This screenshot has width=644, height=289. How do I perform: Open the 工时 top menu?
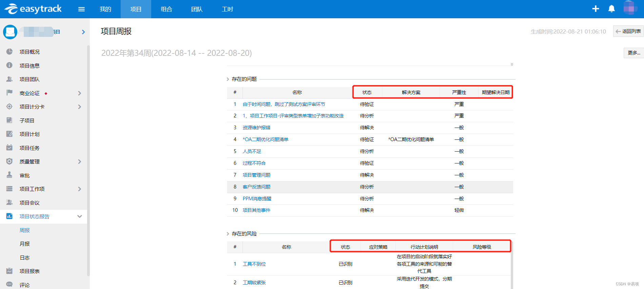227,9
